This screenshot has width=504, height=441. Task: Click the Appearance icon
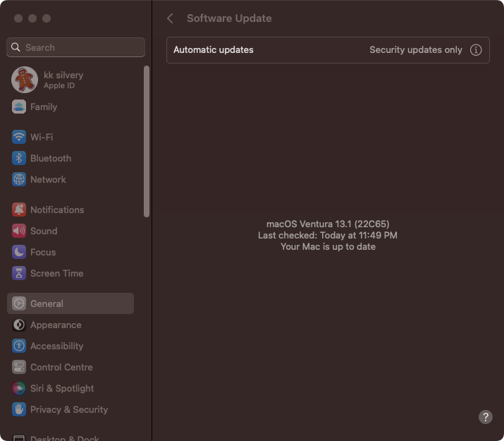pyautogui.click(x=19, y=325)
